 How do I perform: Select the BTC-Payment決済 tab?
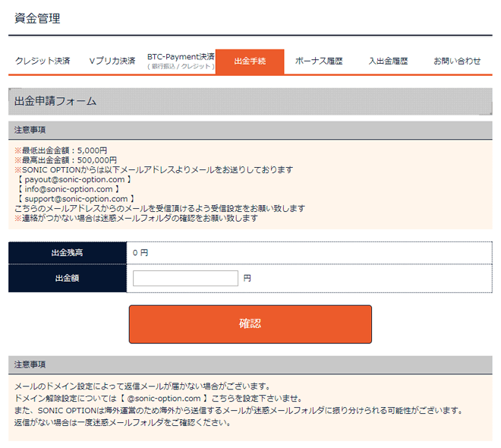[x=181, y=61]
